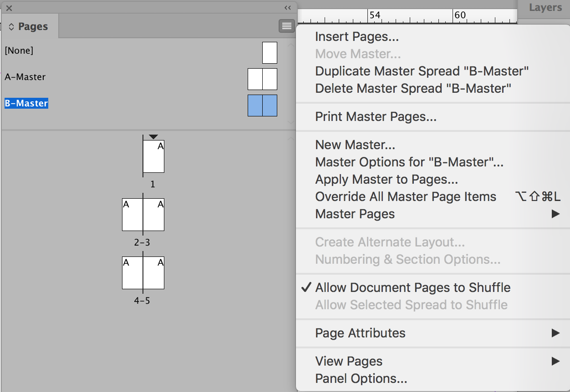
Task: Close the Pages panel with the X
Action: coord(9,8)
